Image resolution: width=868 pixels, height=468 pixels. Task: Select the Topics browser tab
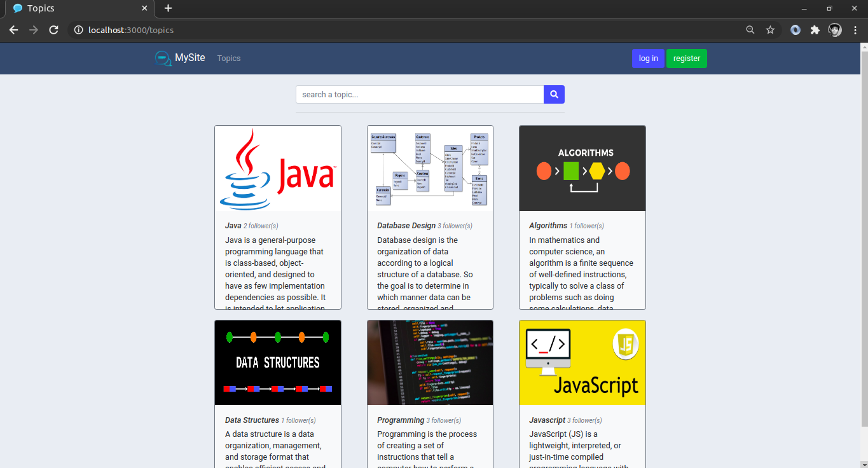(x=79, y=9)
